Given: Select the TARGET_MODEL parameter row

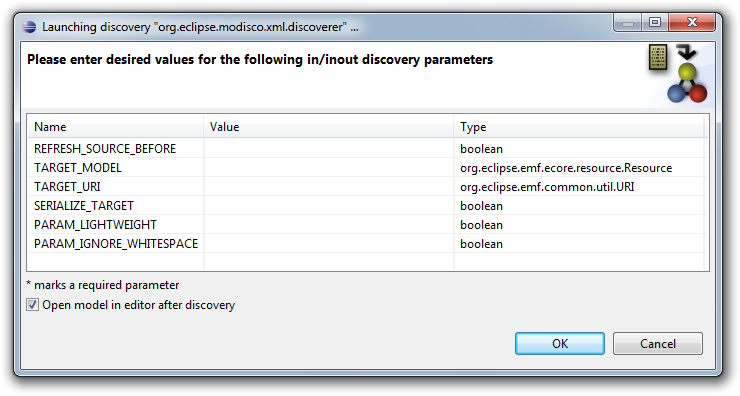Looking at the screenshot, I should point(368,168).
